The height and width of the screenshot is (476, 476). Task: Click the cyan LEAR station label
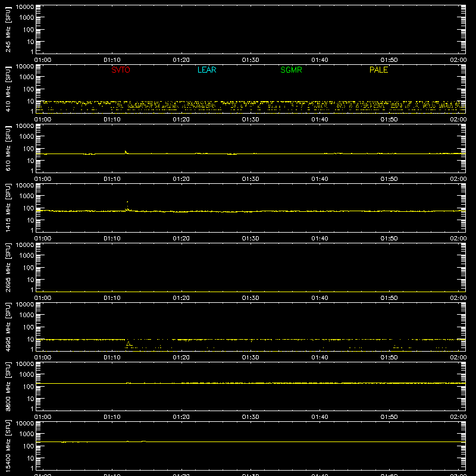(206, 70)
